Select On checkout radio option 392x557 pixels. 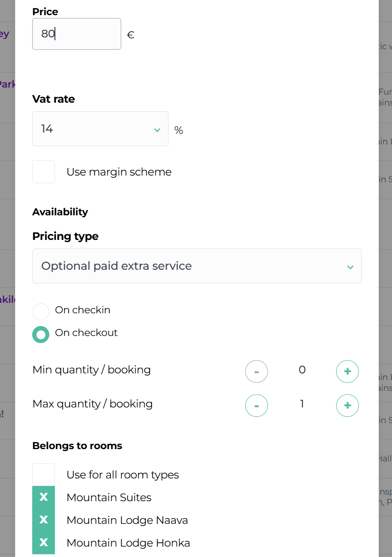coord(41,335)
